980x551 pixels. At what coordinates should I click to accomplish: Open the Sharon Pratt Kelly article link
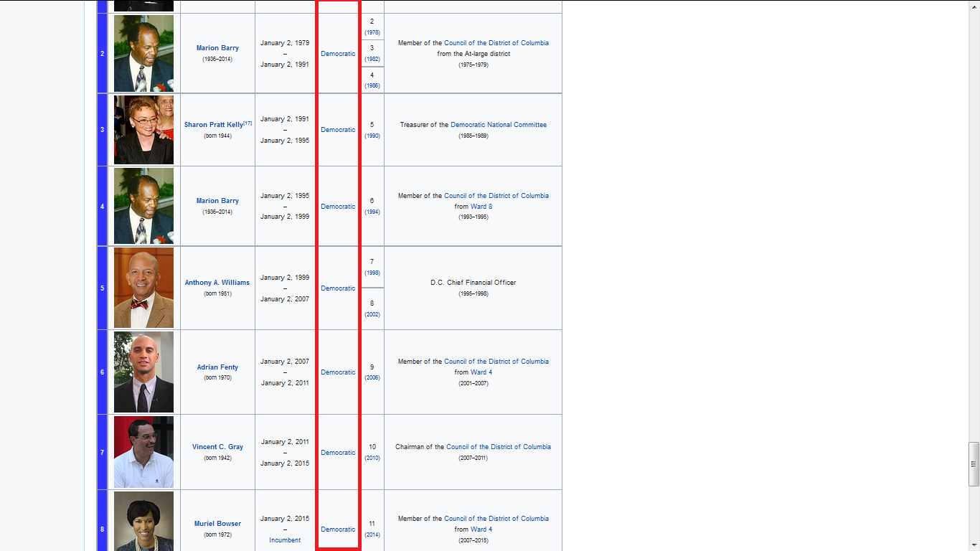click(x=213, y=125)
